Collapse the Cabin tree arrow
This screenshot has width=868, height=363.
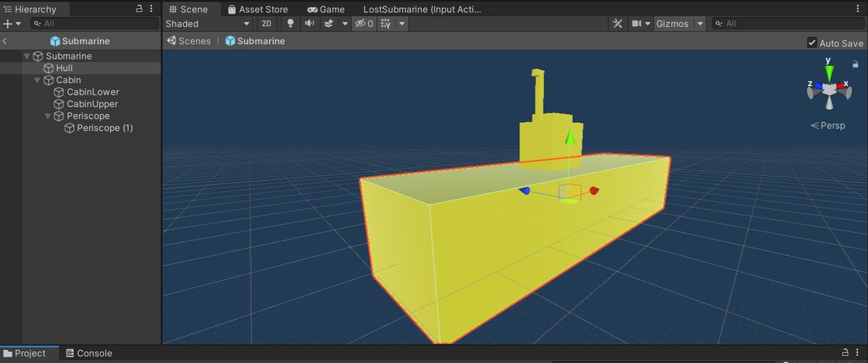(x=37, y=80)
